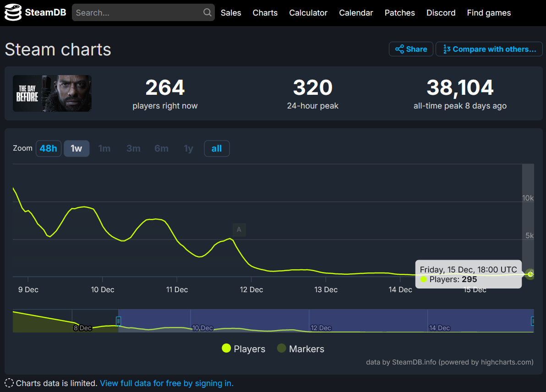Click the dashed circle limited-data icon

pos(9,383)
